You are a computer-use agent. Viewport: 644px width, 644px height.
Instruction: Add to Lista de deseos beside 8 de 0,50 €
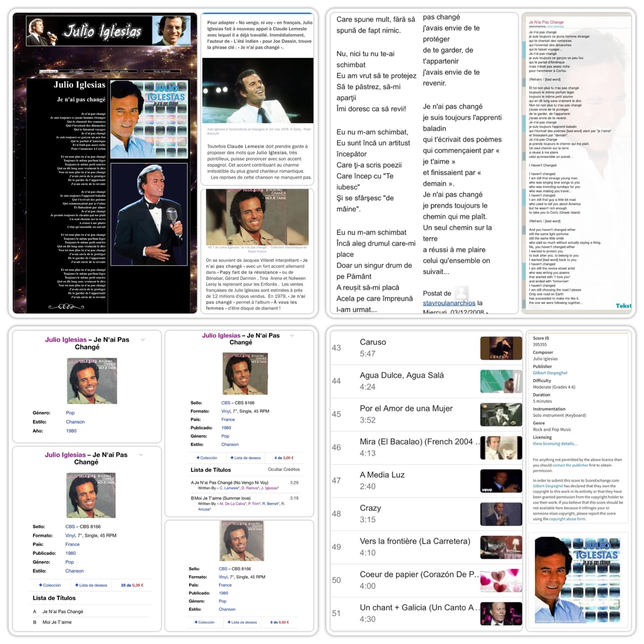(242, 622)
